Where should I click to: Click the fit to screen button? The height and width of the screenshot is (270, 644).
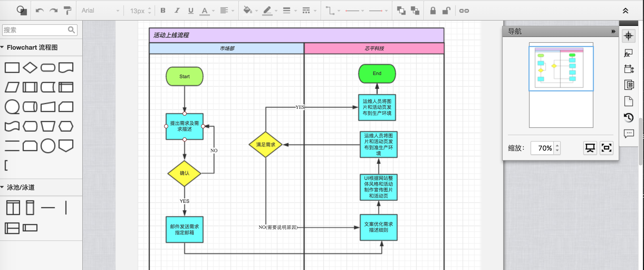point(606,148)
